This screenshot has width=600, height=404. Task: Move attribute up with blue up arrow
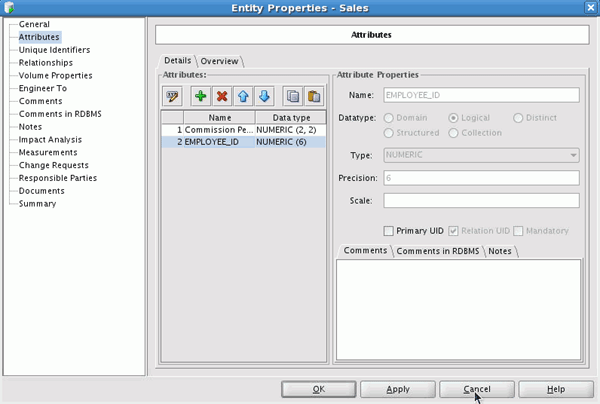[243, 96]
